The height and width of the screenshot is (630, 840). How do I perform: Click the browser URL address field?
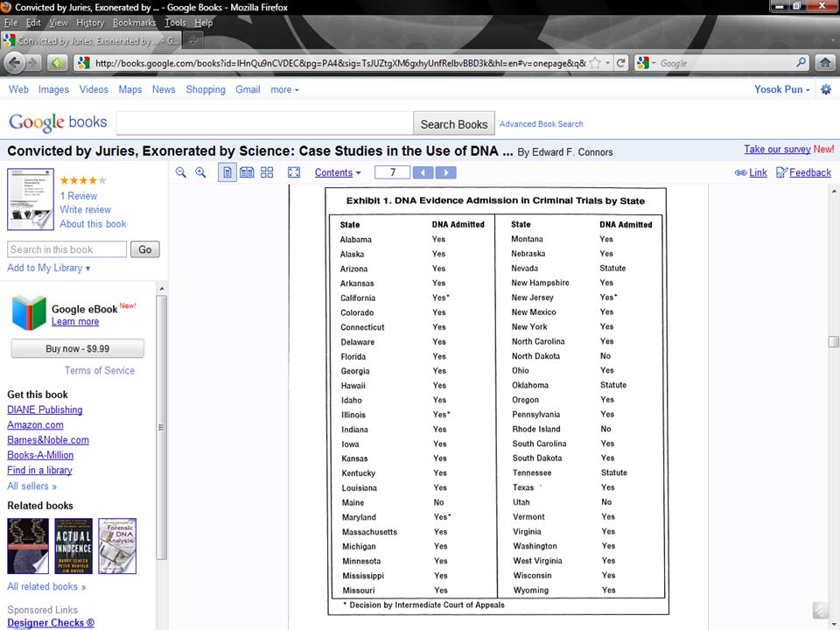(340, 63)
